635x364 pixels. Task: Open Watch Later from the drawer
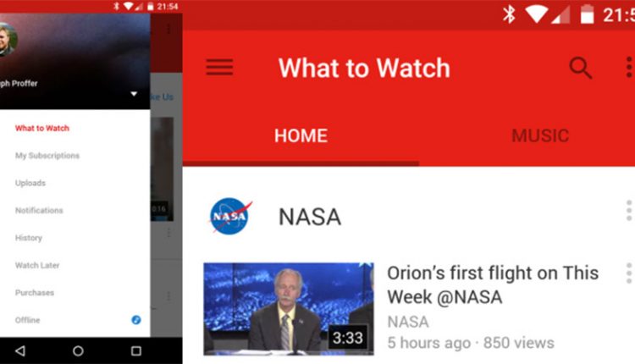point(37,265)
